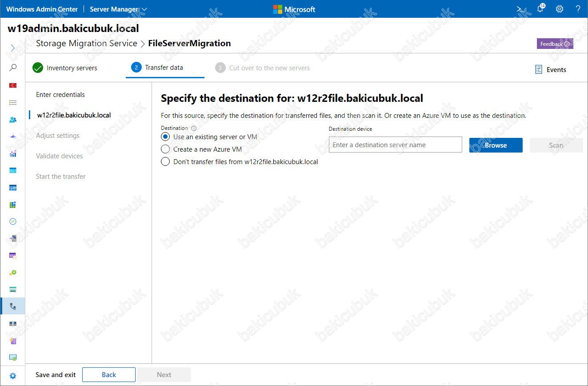Click the Windows Admin Center title
588x386 pixels.
point(42,9)
